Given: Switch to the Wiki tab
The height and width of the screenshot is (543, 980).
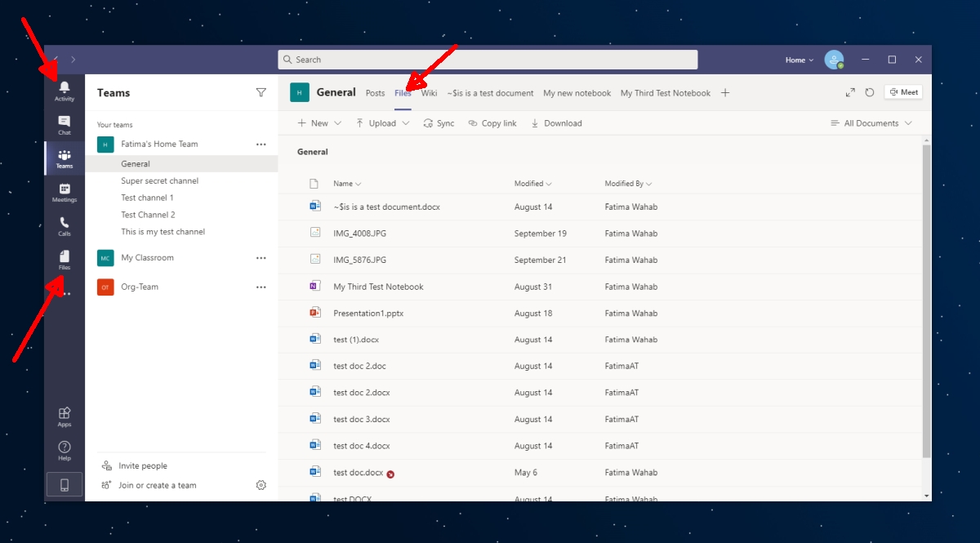Looking at the screenshot, I should coord(429,92).
